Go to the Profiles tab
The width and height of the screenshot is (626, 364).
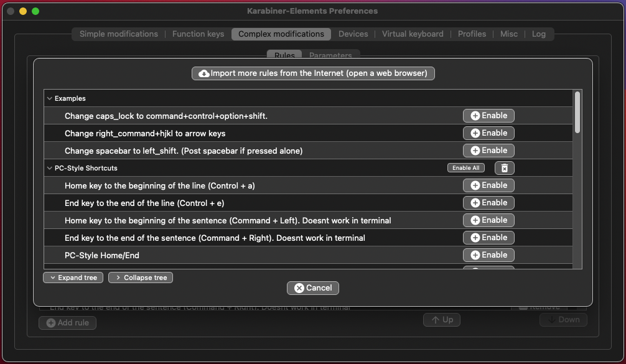point(472,34)
